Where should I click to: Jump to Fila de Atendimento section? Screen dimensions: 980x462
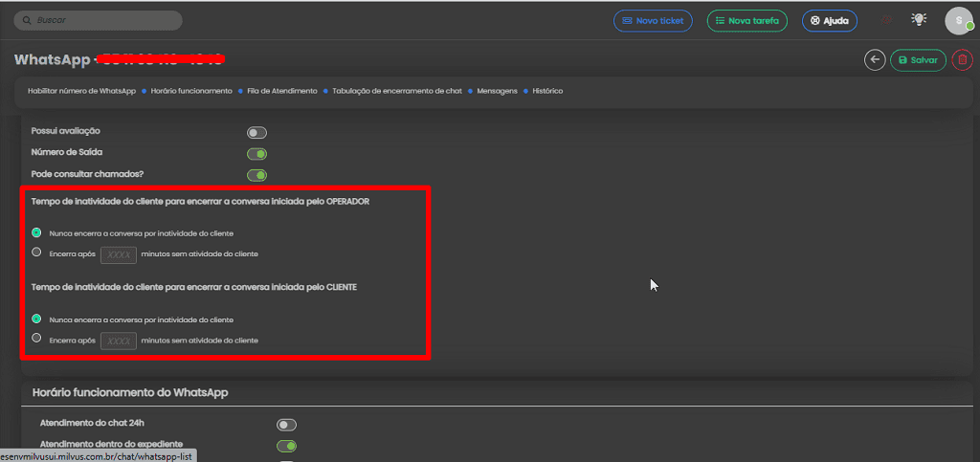pos(282,91)
